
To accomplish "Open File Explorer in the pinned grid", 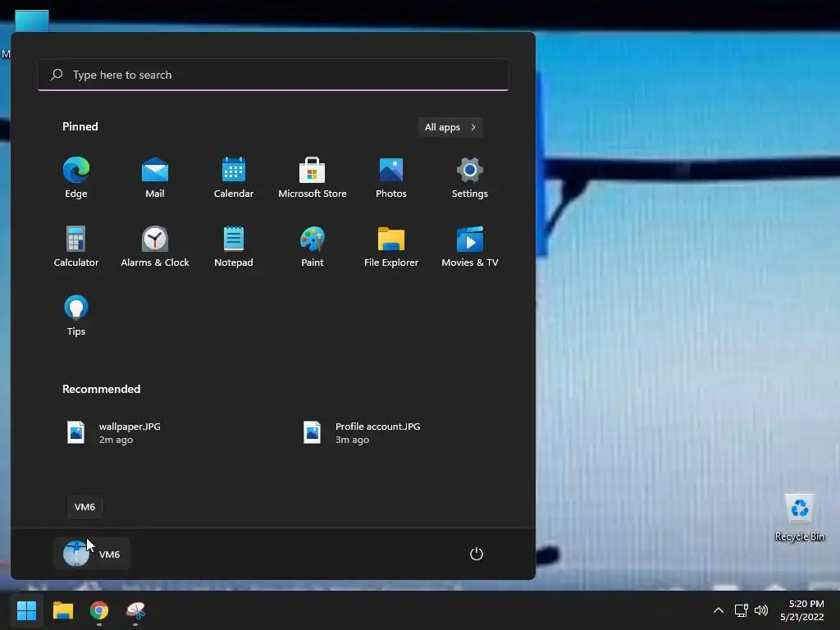I will (391, 246).
